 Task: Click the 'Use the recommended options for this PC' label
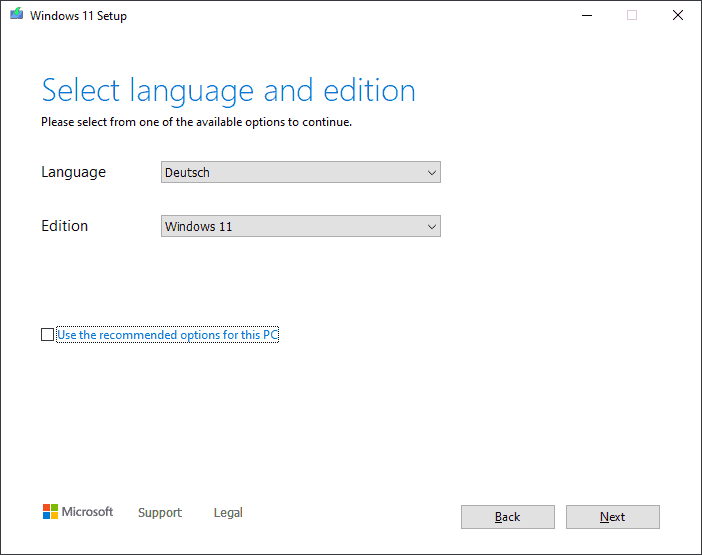(167, 335)
